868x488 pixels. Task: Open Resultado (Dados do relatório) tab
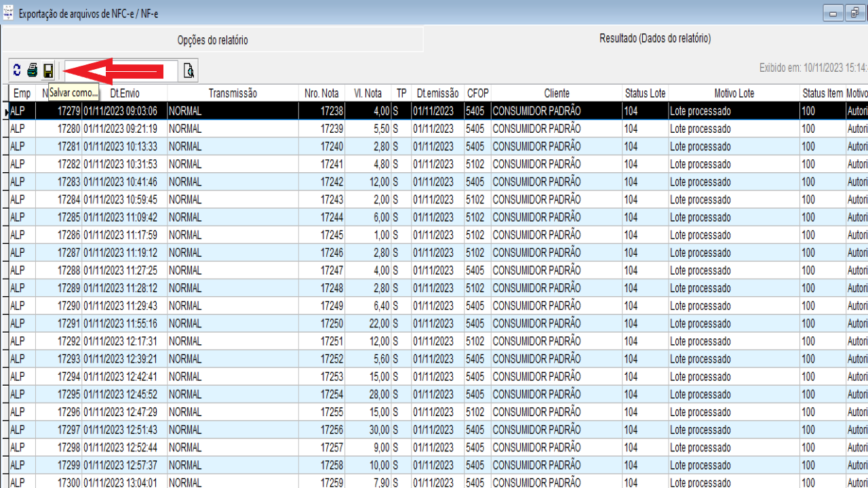(x=654, y=39)
